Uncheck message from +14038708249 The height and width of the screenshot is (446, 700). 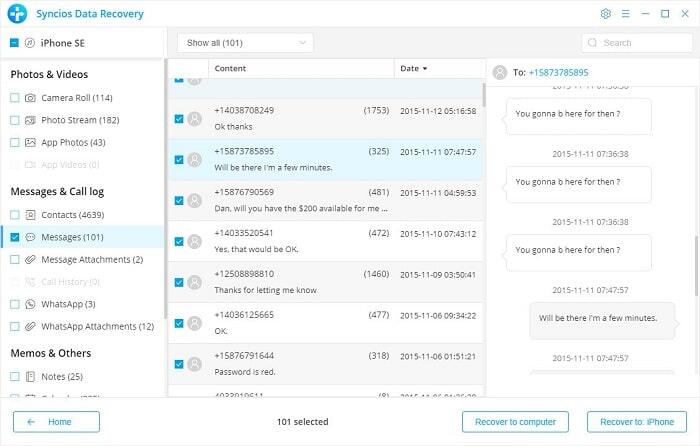[179, 118]
